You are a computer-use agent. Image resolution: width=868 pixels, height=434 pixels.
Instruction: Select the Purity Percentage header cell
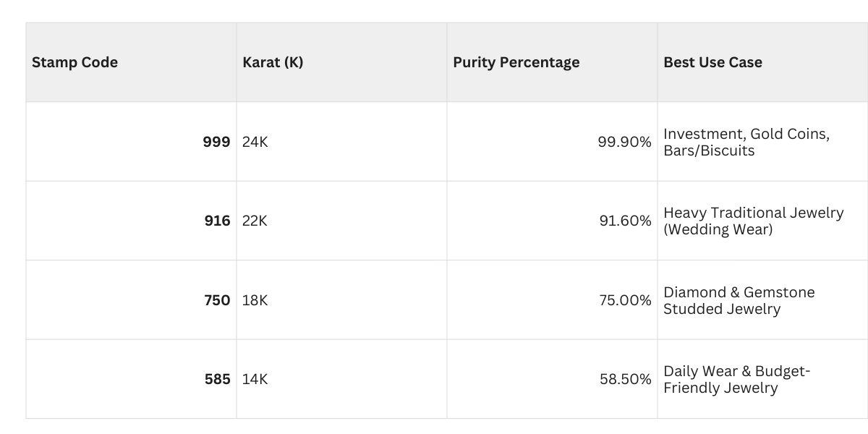(516, 62)
